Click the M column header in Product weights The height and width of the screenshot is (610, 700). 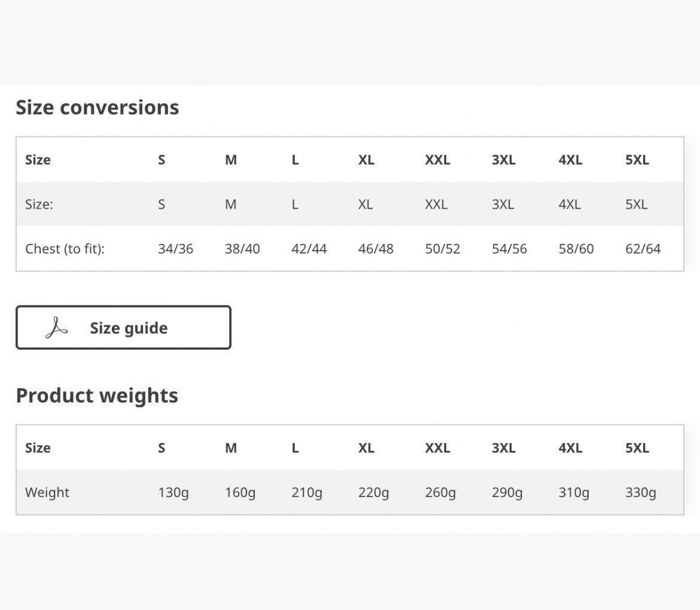[x=231, y=448]
